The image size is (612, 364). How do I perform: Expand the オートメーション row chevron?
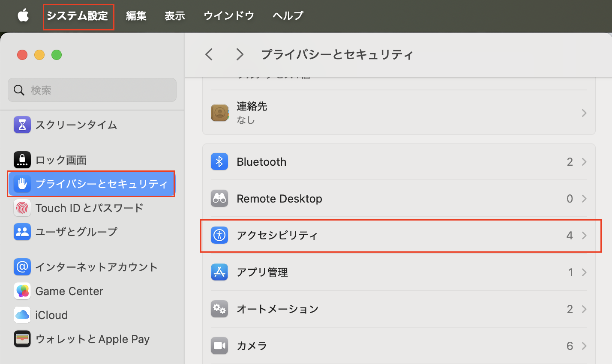584,309
